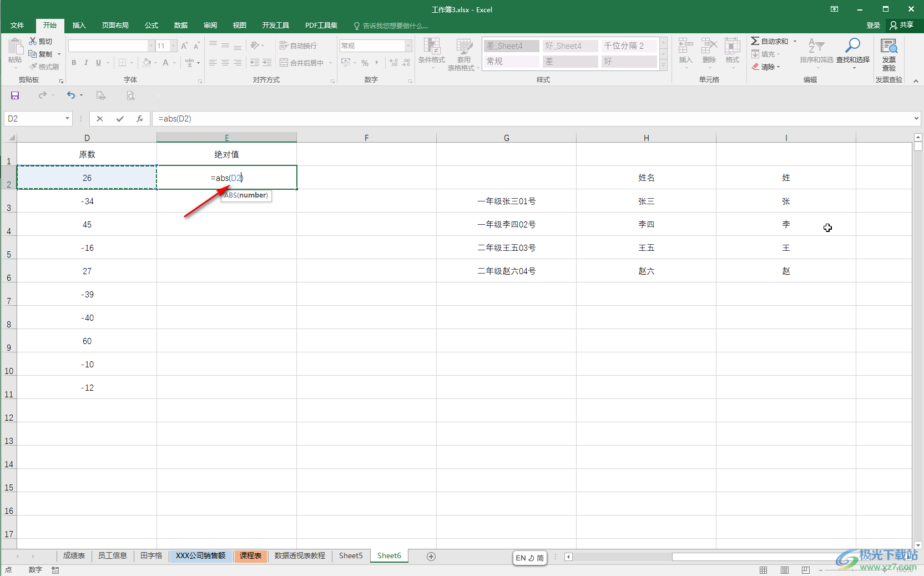Switch to 成绩表 sheet tab
The width and height of the screenshot is (924, 576).
[x=74, y=556]
